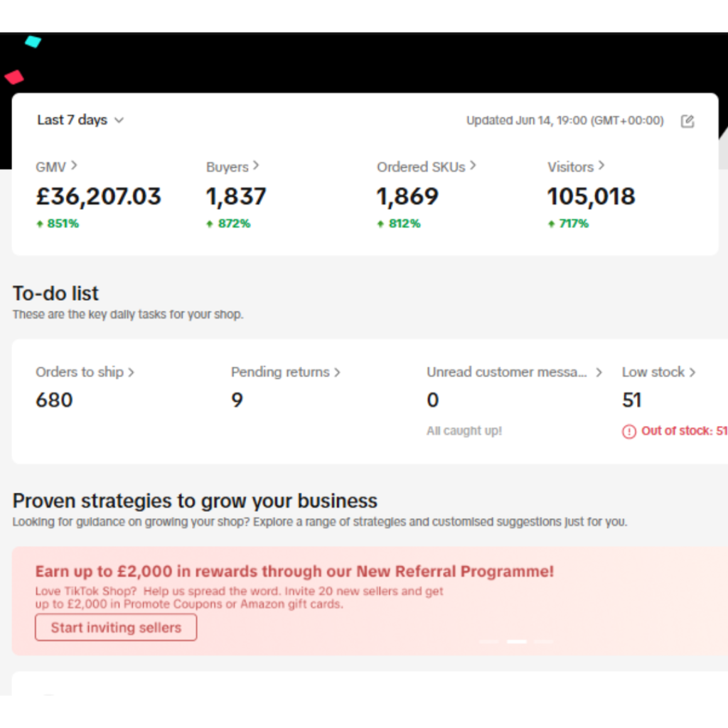728x728 pixels.
Task: Click the red out of stock warning icon
Action: 629,432
